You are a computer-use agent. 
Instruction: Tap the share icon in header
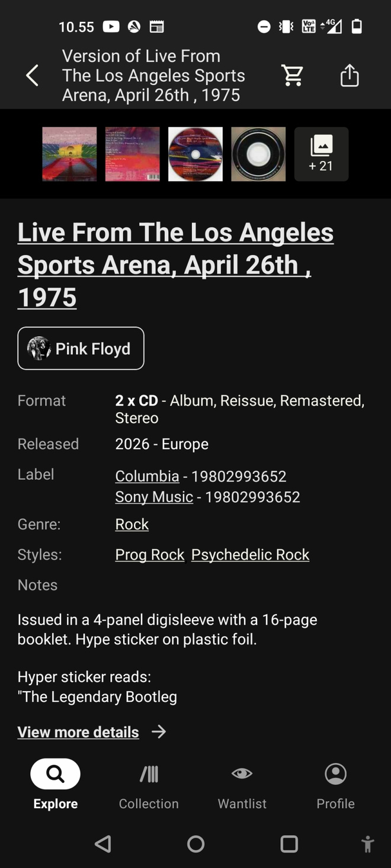[350, 75]
